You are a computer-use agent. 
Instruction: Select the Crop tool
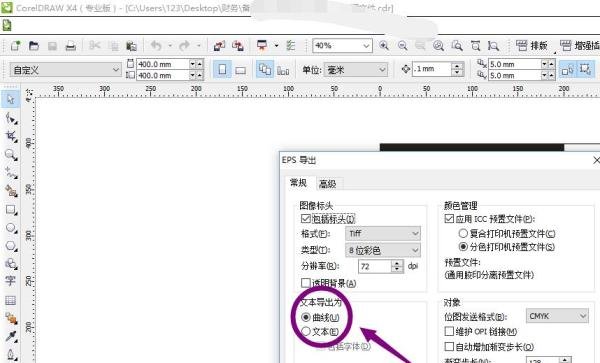pos(11,137)
